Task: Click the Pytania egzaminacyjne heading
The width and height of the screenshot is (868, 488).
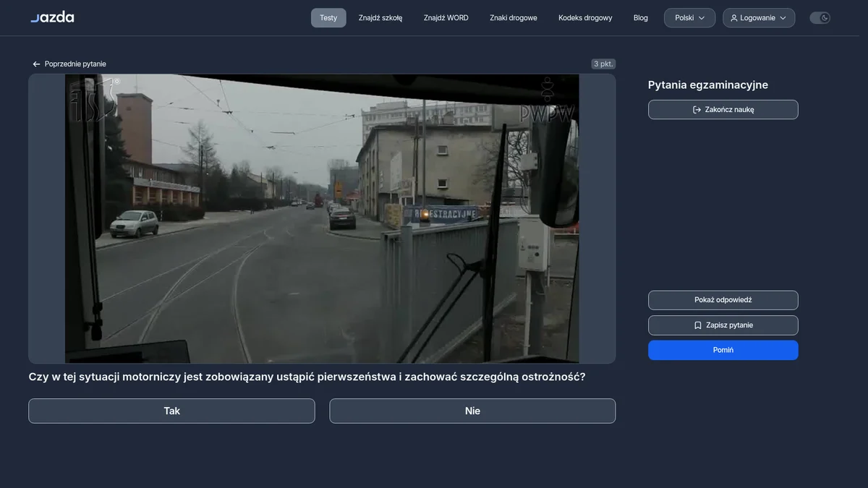Action: 708,85
